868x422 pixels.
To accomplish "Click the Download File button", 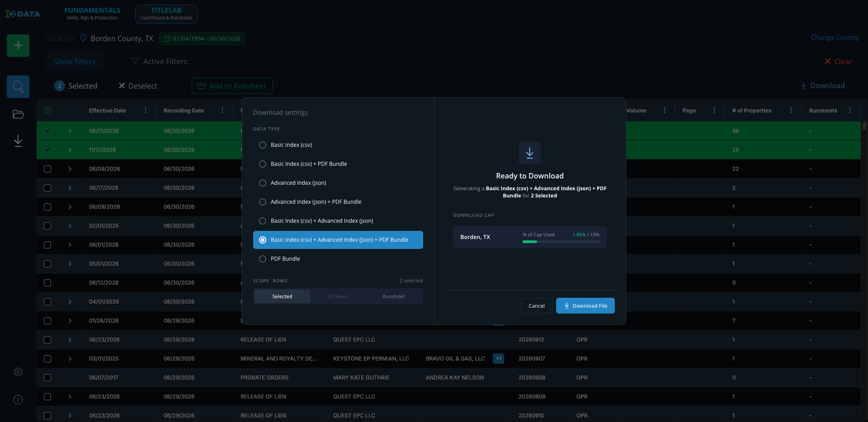I will click(585, 306).
